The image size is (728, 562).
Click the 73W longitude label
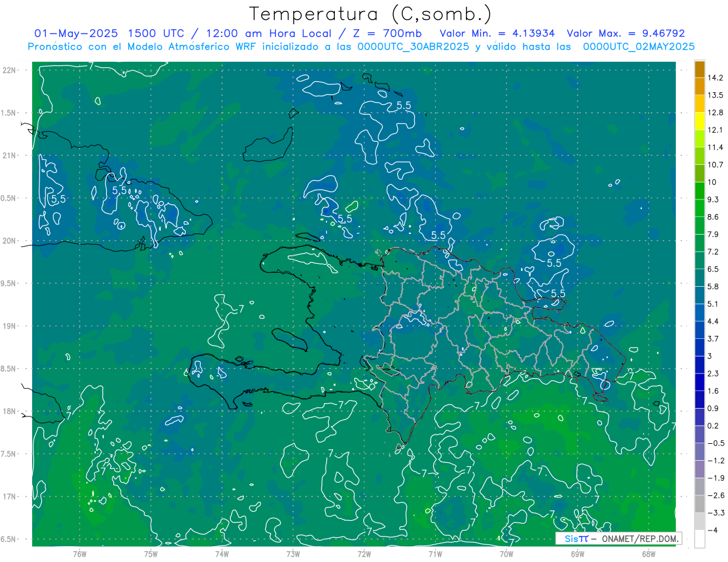[293, 554]
